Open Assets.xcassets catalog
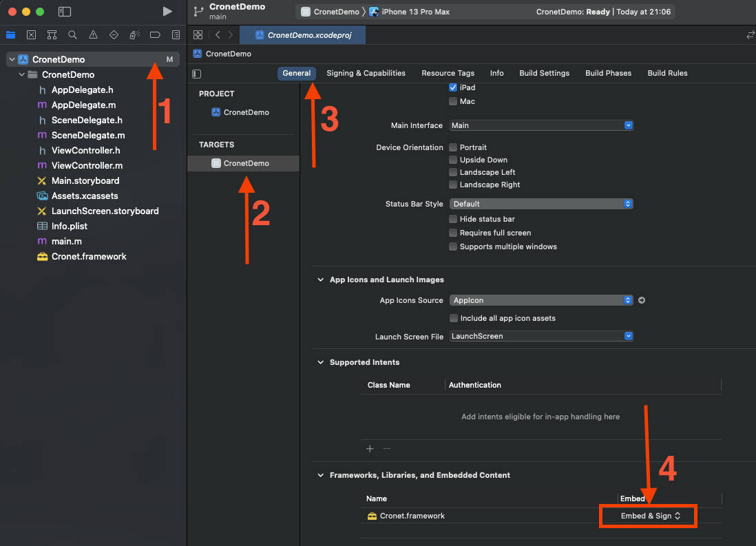Screen dimensions: 756x546 pyautogui.click(x=77, y=196)
